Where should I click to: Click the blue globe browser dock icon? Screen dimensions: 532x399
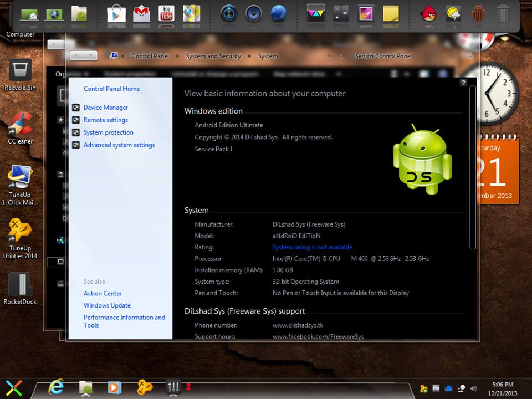(x=279, y=13)
